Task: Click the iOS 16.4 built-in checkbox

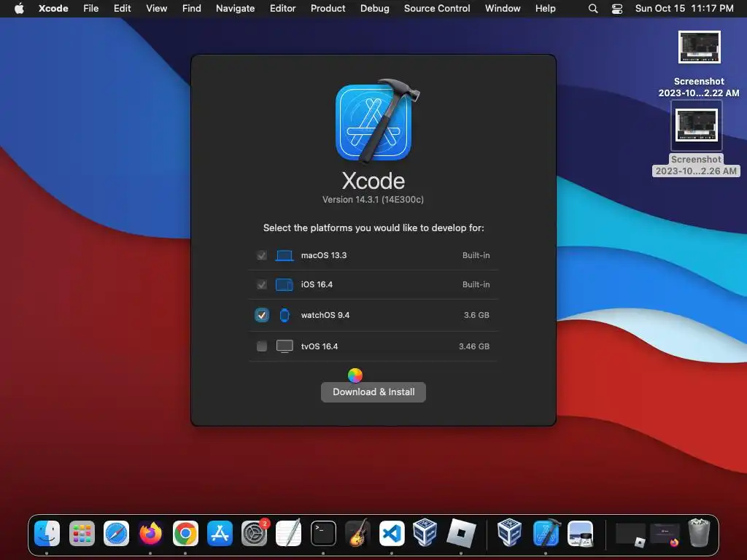Action: pyautogui.click(x=262, y=284)
